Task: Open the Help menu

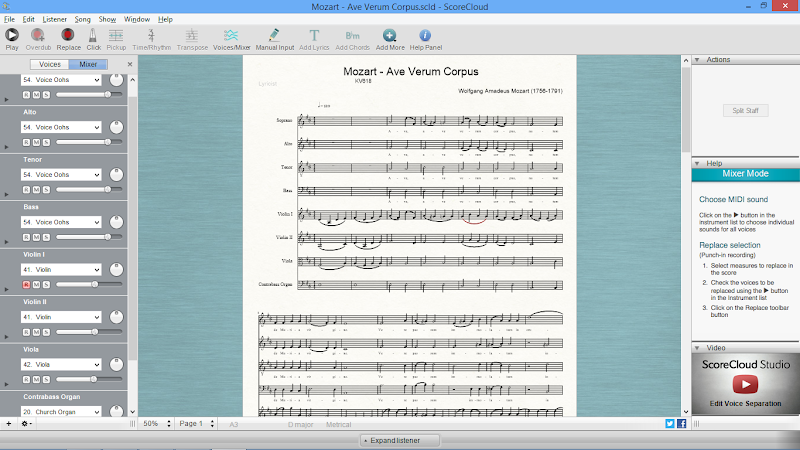Action: point(165,19)
